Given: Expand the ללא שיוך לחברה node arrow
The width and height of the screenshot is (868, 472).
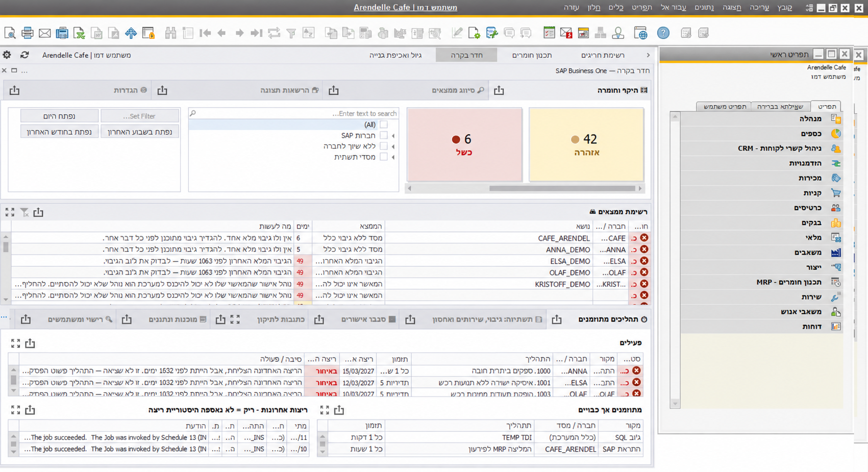Looking at the screenshot, I should [393, 146].
